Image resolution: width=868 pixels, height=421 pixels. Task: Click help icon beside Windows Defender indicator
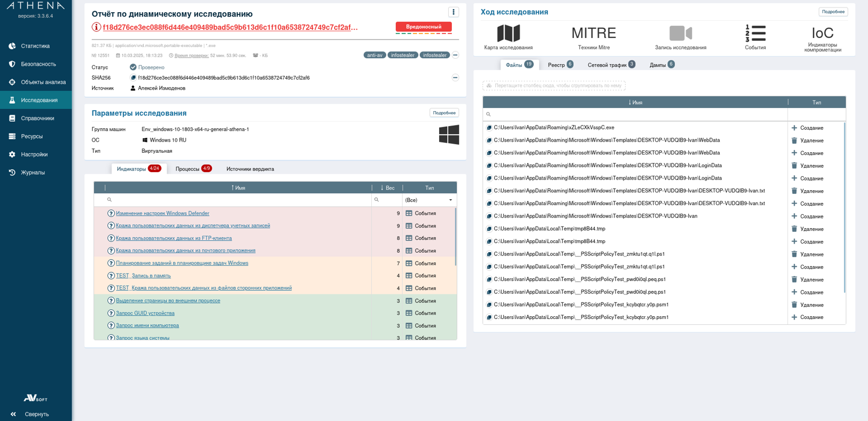(x=111, y=213)
